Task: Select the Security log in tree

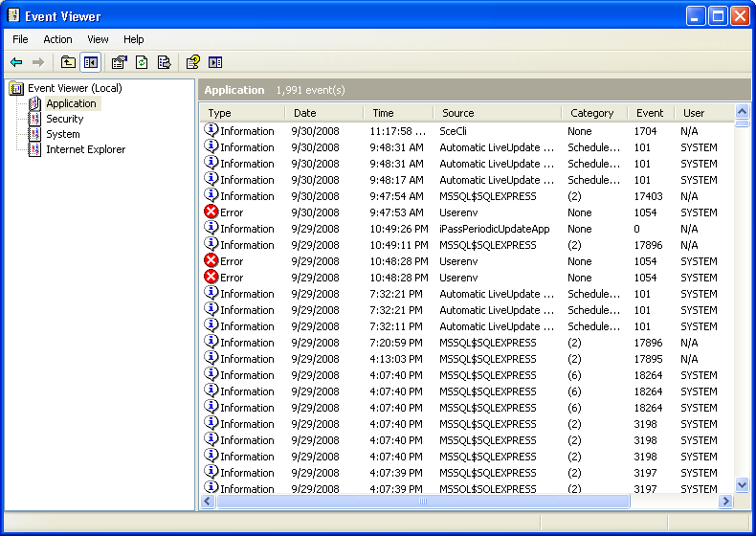Action: tap(64, 119)
